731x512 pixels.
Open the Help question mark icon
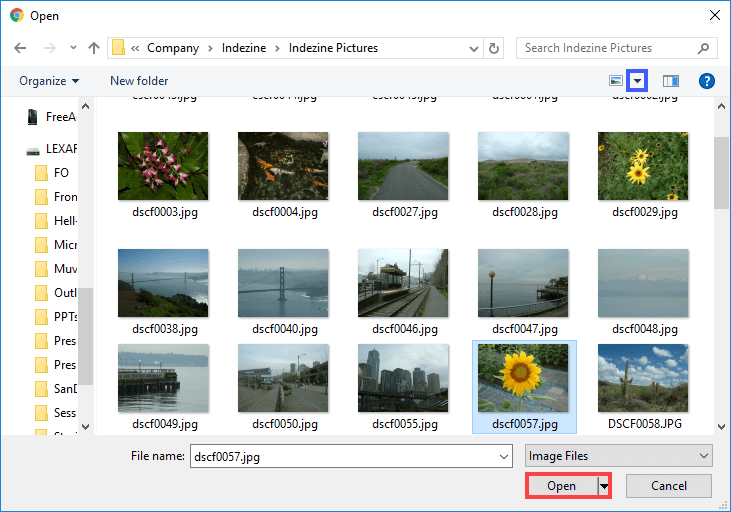pyautogui.click(x=707, y=81)
